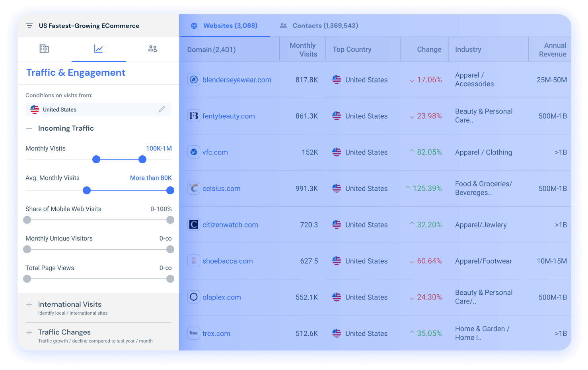This screenshot has height=370, width=588.
Task: Click the 991.3K monthly visits cell
Action: [x=307, y=188]
